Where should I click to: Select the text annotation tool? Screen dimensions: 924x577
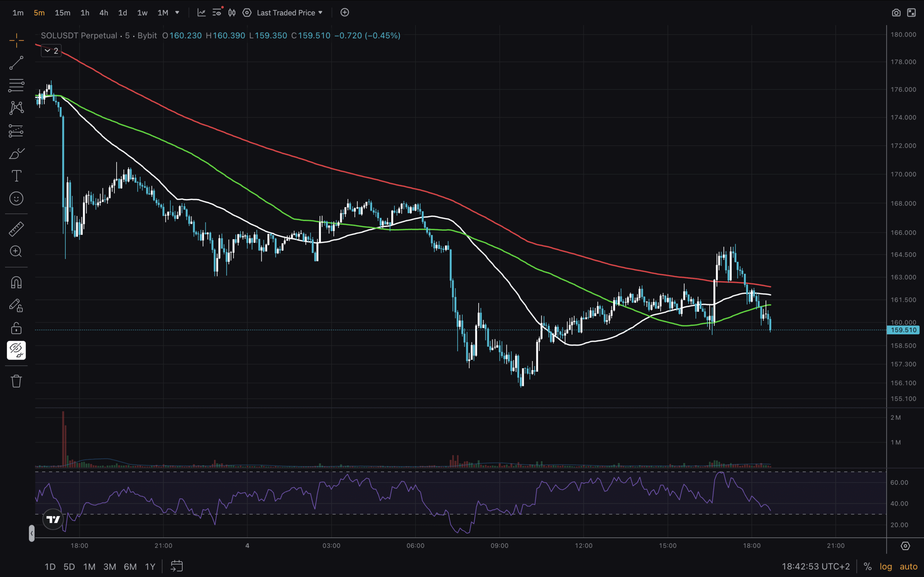tap(16, 176)
